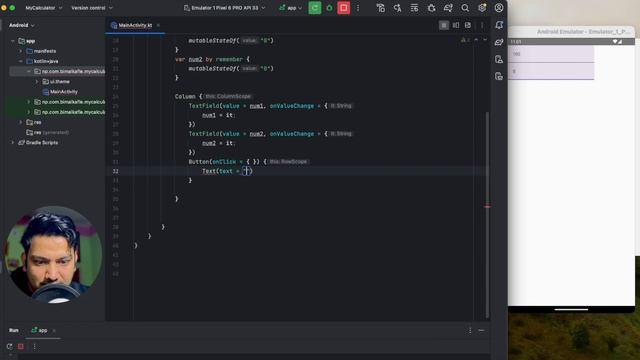Expand the ui.theme package
The width and height of the screenshot is (640, 360).
(x=37, y=82)
